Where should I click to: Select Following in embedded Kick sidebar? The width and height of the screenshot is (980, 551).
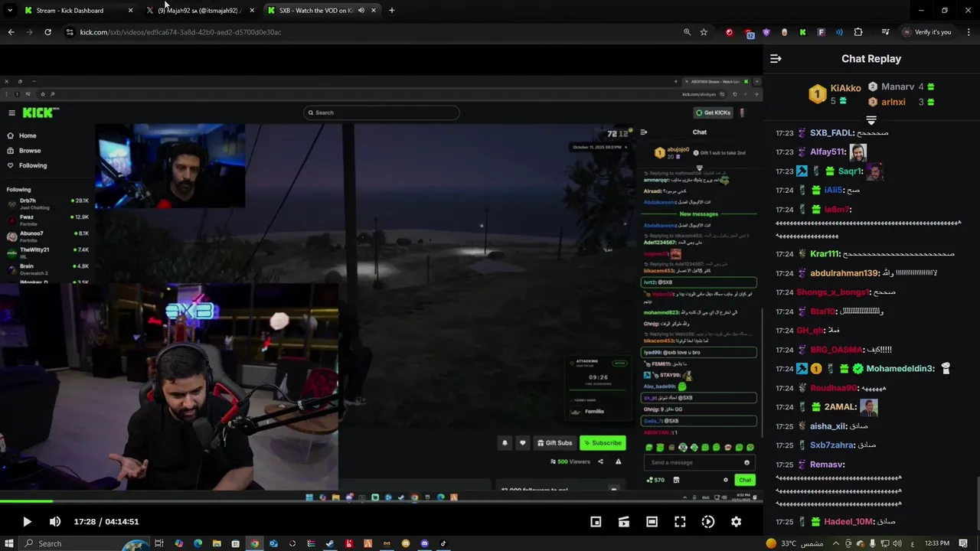point(27,165)
